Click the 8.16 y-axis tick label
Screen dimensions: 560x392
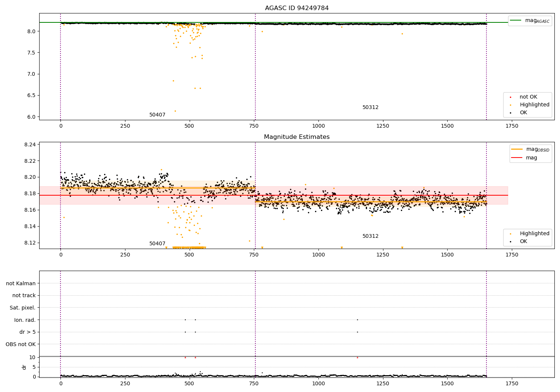tap(29, 210)
